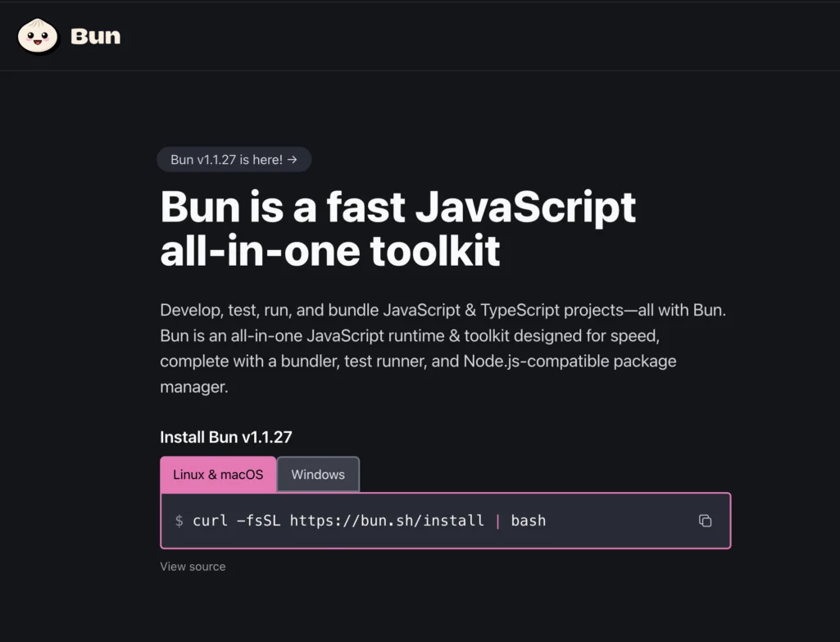This screenshot has height=642, width=840.
Task: Select the Linux & macOS tab
Action: [x=218, y=474]
